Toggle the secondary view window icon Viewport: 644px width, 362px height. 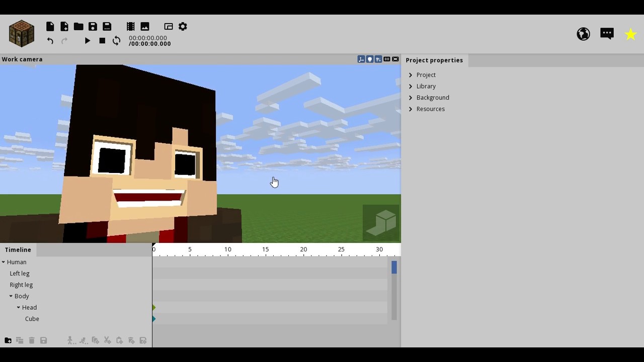169,27
